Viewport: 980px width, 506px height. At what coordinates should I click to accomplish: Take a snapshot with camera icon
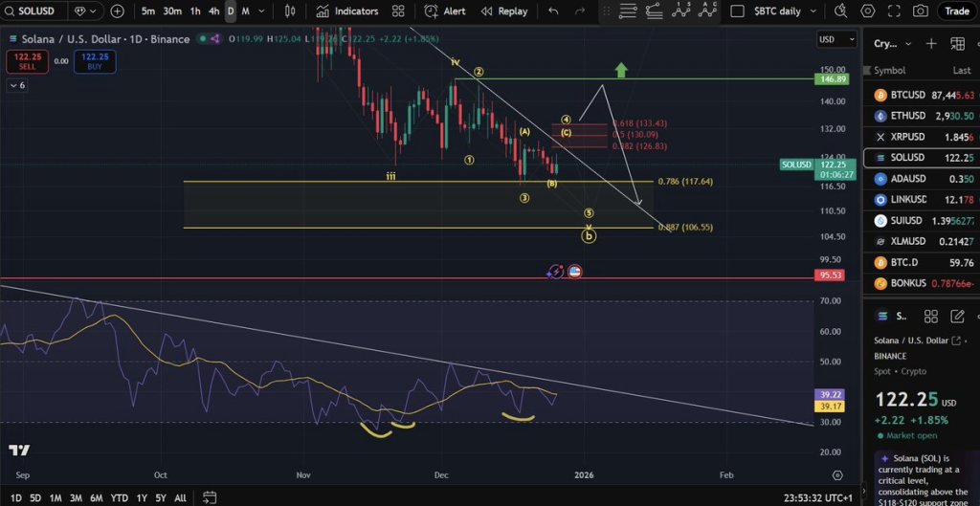tap(921, 11)
